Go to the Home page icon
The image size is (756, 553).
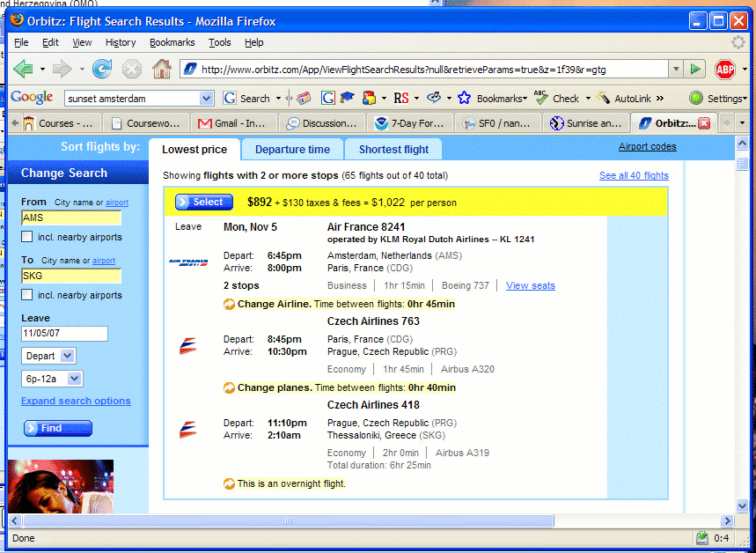[162, 69]
